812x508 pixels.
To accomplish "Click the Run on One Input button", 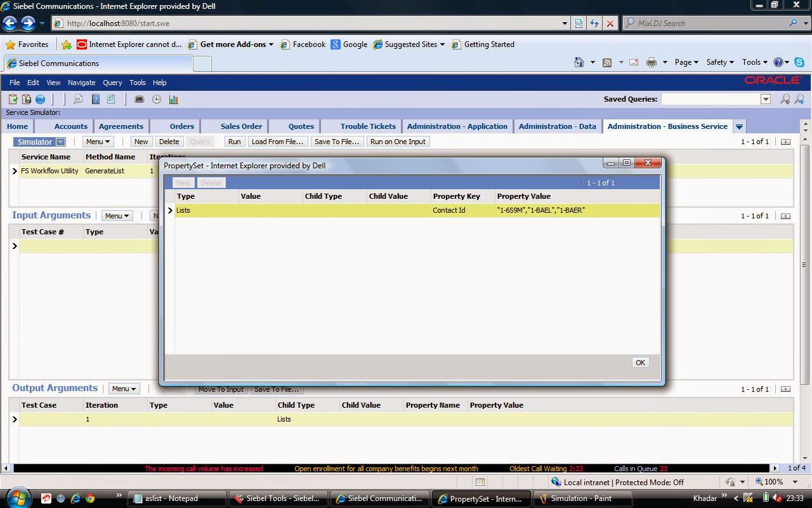I will (398, 142).
